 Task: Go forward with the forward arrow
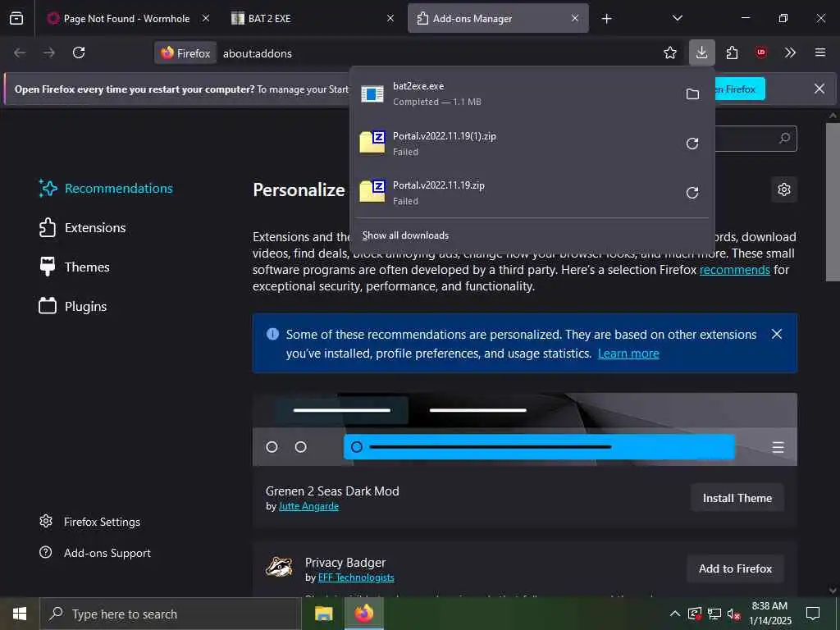point(49,52)
